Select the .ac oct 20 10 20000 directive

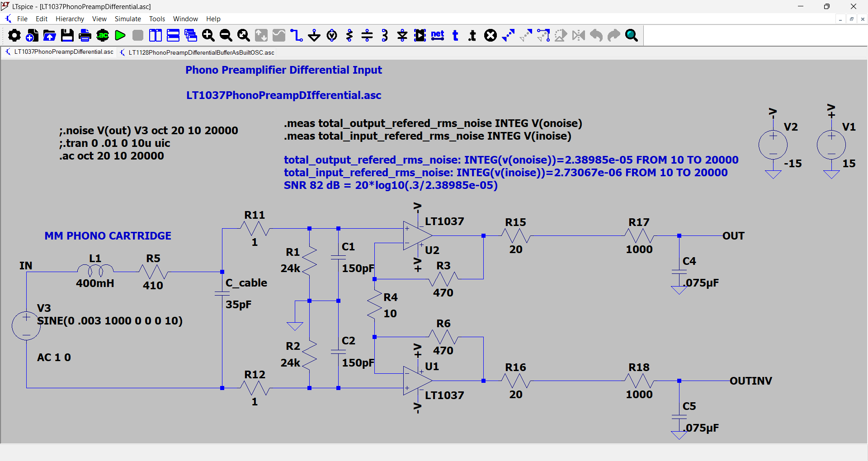point(112,156)
